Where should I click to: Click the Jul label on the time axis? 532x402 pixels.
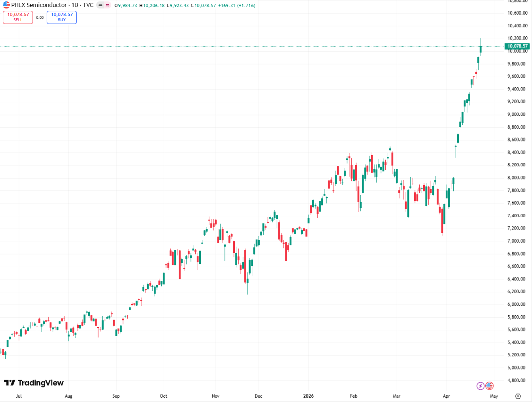tap(18, 396)
